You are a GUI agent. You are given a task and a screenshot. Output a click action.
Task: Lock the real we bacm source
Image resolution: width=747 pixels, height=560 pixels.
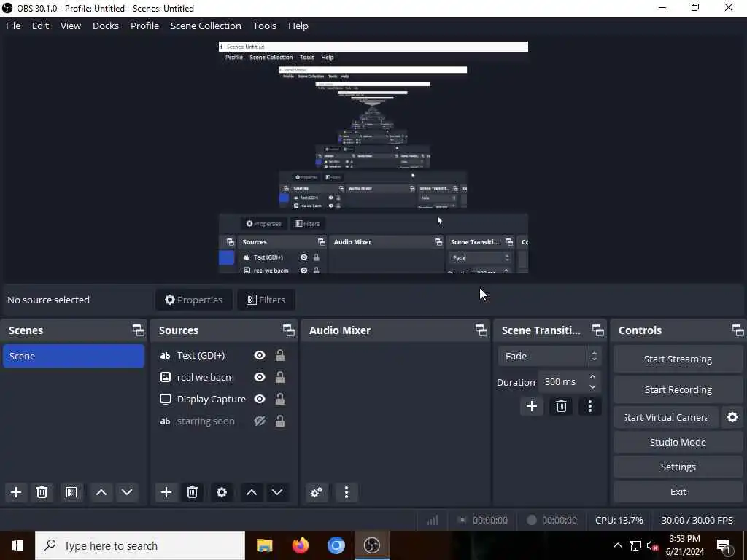click(280, 377)
